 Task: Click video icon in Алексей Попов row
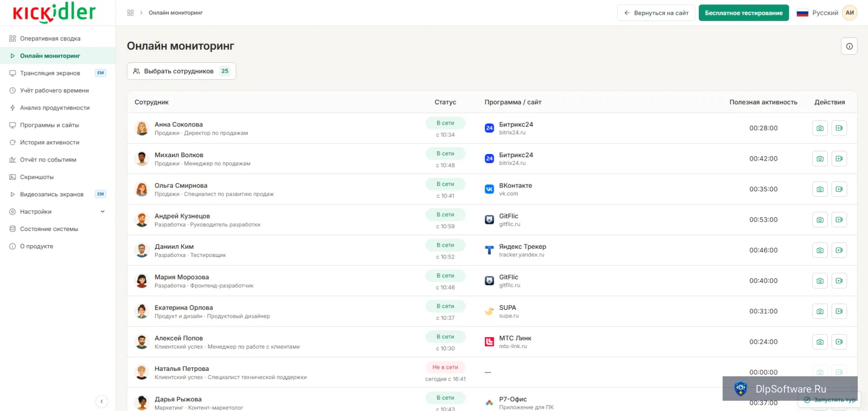(x=839, y=342)
